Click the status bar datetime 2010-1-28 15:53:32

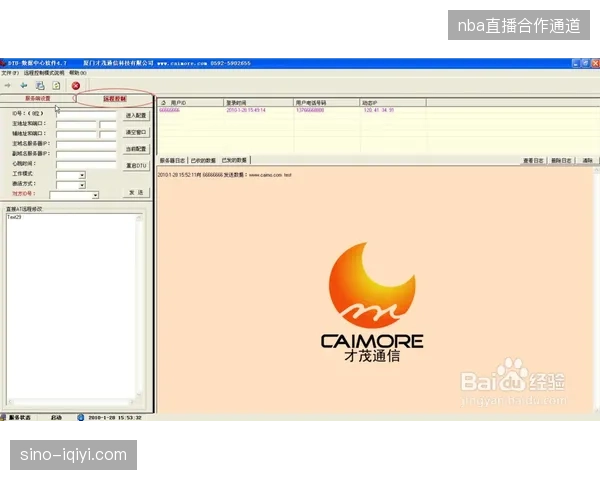[x=115, y=418]
